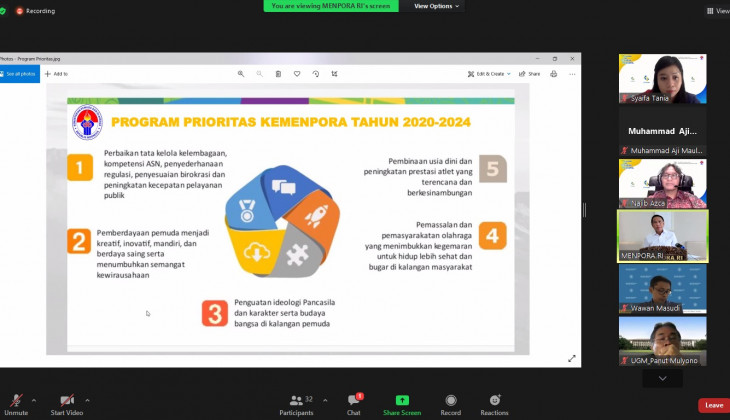Select UGM_Panut Mulyono's video thumbnail
The image size is (730, 420).
pyautogui.click(x=662, y=341)
